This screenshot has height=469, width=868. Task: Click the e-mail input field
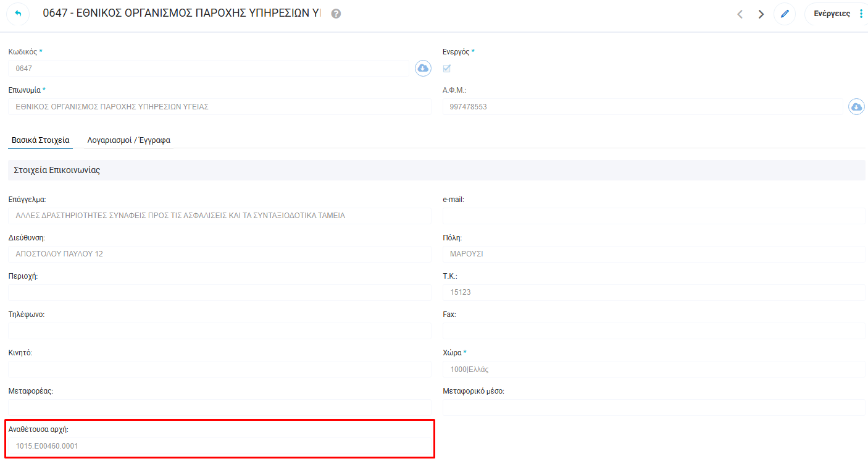pyautogui.click(x=653, y=216)
